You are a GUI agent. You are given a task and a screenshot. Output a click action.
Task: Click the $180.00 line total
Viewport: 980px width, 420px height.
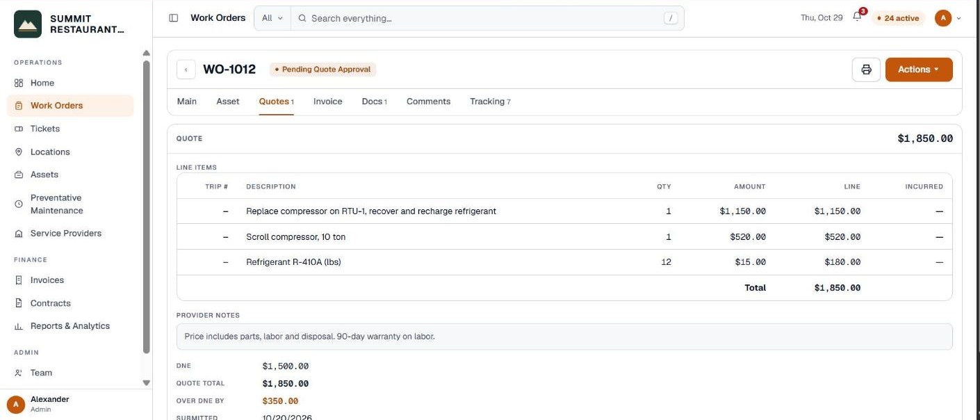pyautogui.click(x=842, y=263)
